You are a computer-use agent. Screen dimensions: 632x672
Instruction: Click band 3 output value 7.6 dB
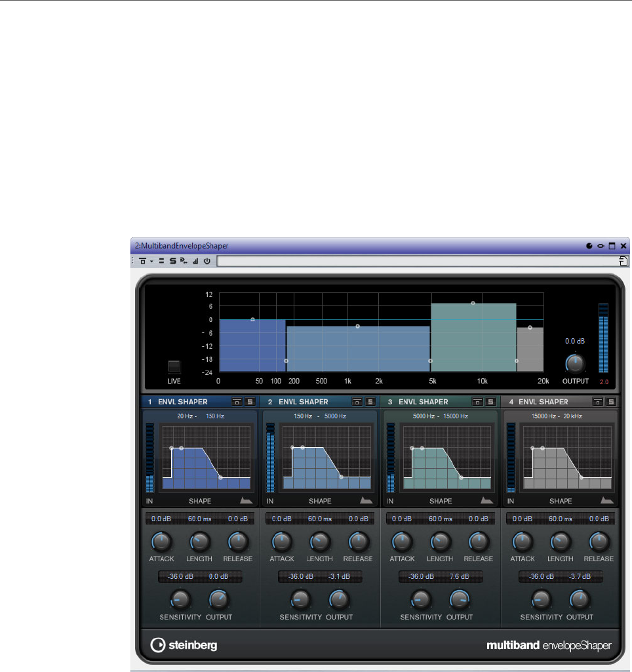459,576
